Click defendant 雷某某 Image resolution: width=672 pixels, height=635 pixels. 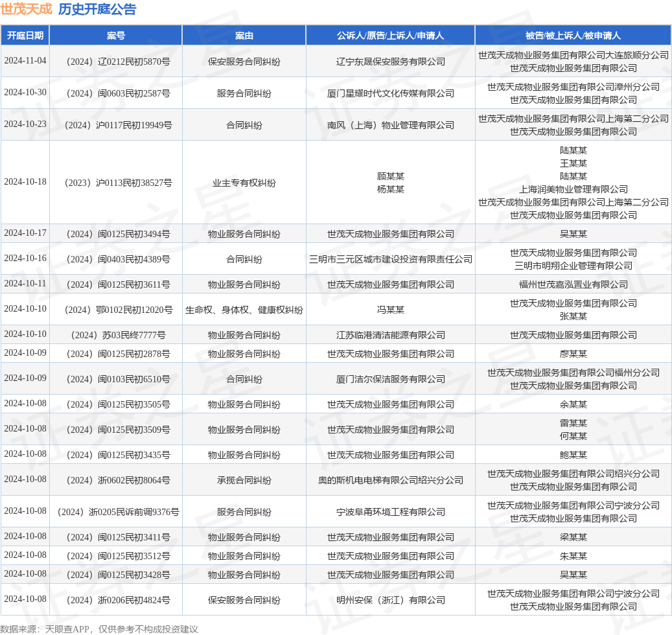574,423
